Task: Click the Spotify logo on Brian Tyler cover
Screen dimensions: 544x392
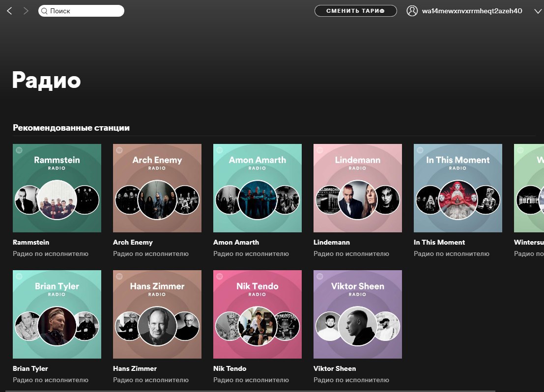Action: pos(19,277)
